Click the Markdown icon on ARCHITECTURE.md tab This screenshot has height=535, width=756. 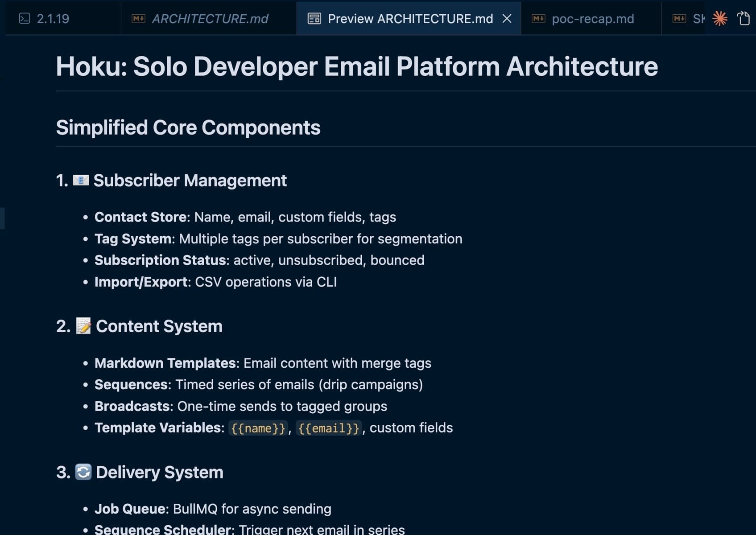coord(138,18)
